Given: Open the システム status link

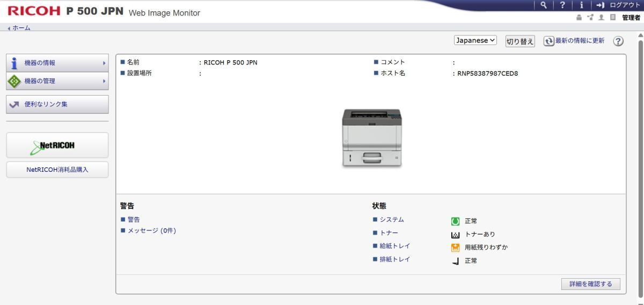Looking at the screenshot, I should (392, 220).
